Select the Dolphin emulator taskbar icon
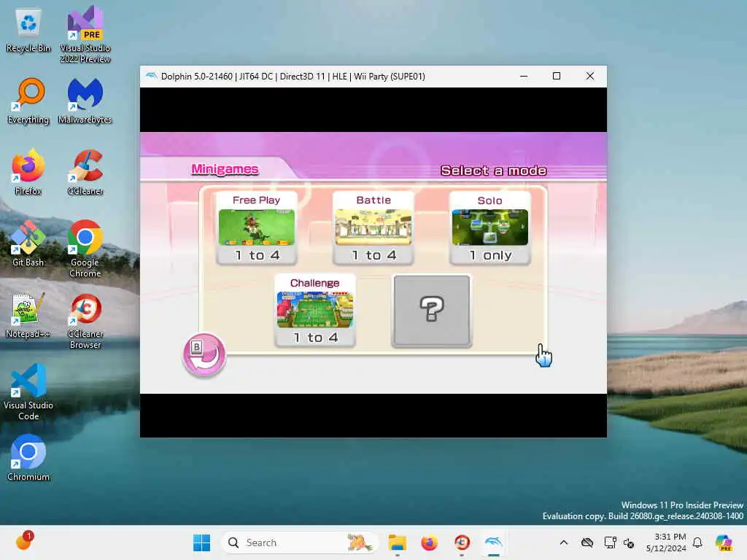The image size is (747, 560). 494,542
